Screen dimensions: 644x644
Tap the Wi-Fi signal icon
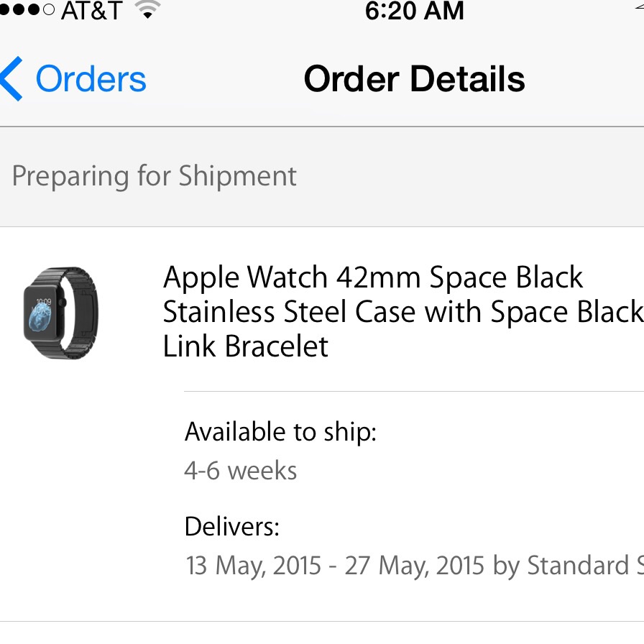pos(148,9)
